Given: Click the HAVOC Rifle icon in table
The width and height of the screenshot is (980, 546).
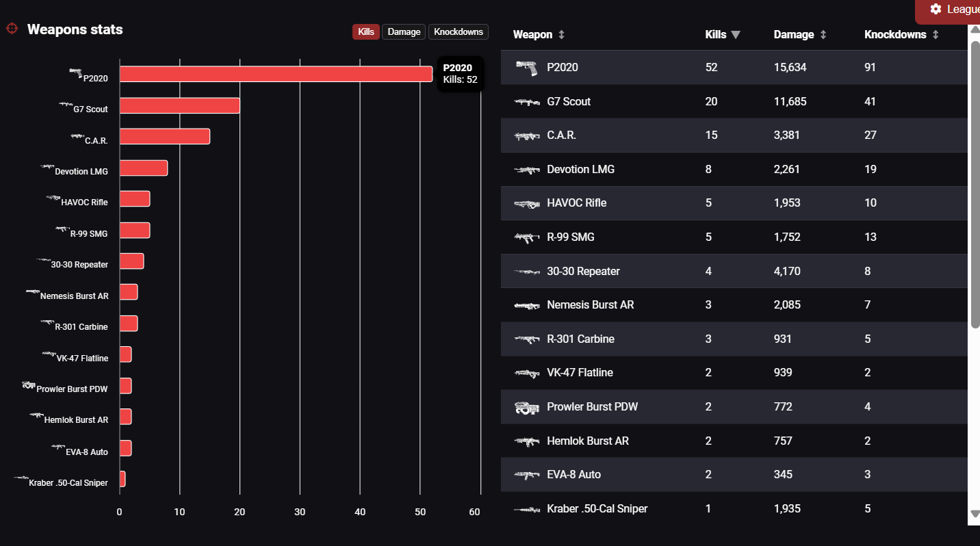Looking at the screenshot, I should (x=526, y=203).
